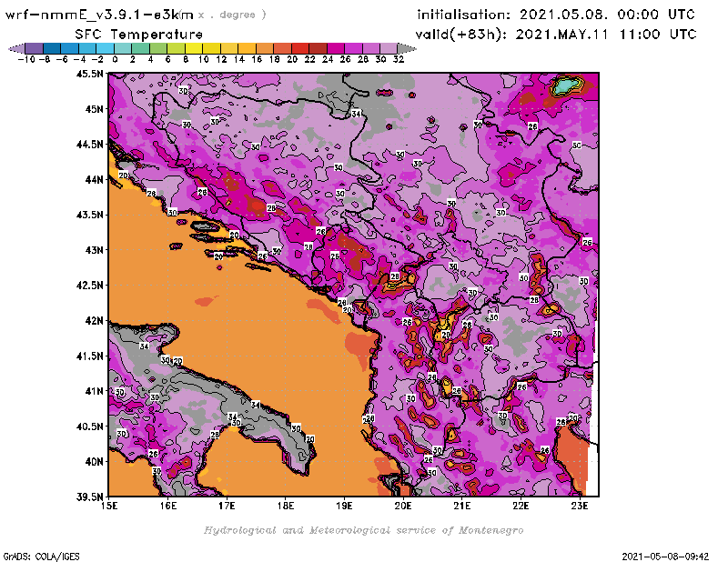Click the latitude label '45N'
This screenshot has width=728, height=562.
[x=95, y=109]
